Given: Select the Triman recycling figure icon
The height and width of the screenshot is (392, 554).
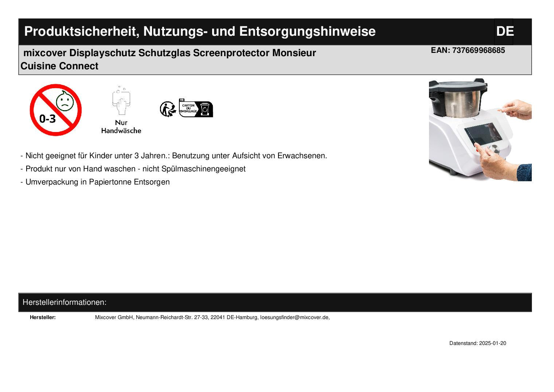Looking at the screenshot, I should pyautogui.click(x=168, y=109).
